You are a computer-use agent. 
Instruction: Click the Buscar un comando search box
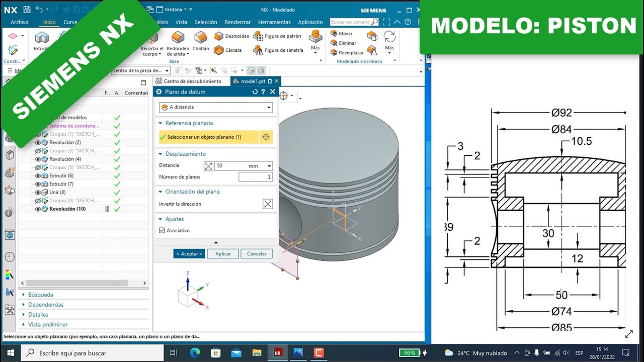pyautogui.click(x=354, y=22)
